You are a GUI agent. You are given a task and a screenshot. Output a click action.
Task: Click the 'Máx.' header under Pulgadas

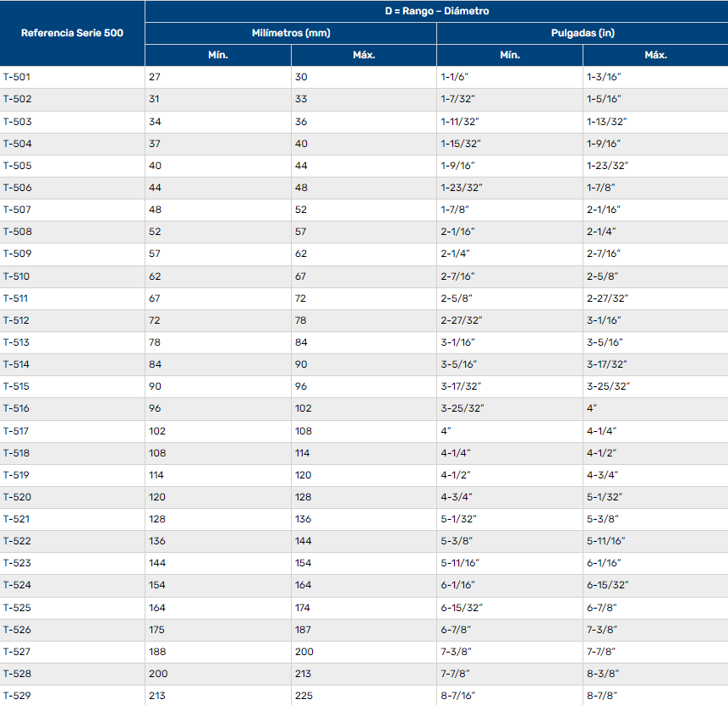[x=654, y=55]
